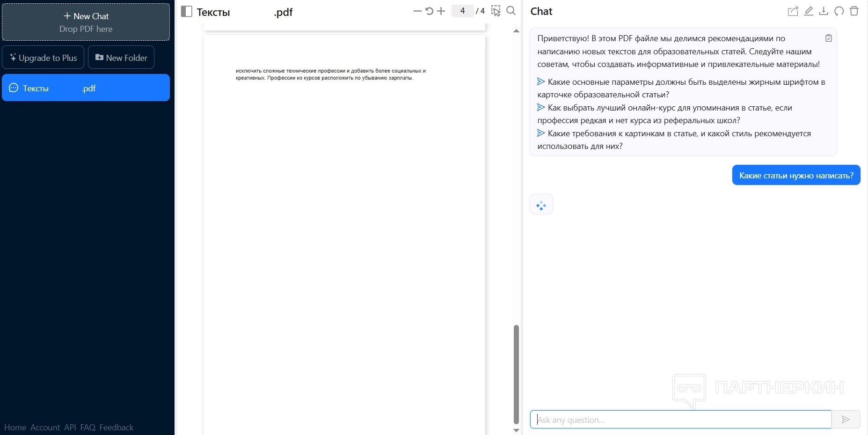Focus the Ask any question input

click(x=681, y=420)
